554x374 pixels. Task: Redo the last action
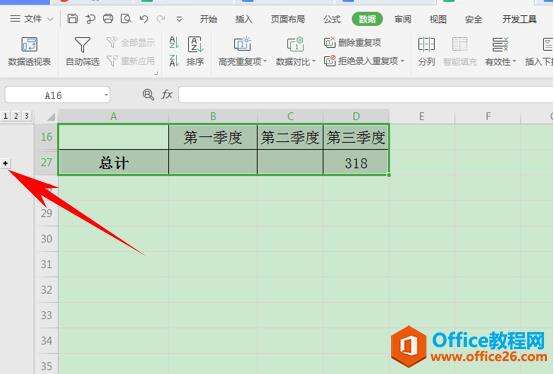coord(161,19)
